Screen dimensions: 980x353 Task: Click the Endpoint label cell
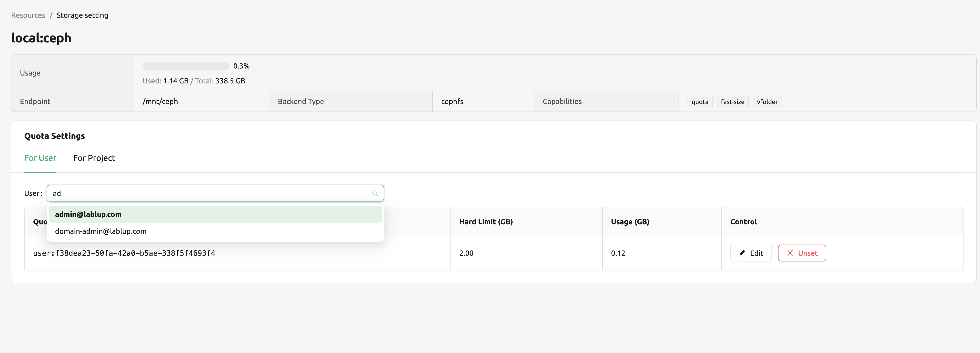pos(73,101)
